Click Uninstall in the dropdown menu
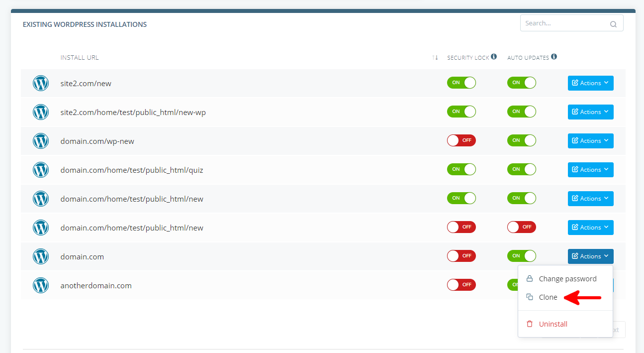The height and width of the screenshot is (353, 644). click(552, 324)
